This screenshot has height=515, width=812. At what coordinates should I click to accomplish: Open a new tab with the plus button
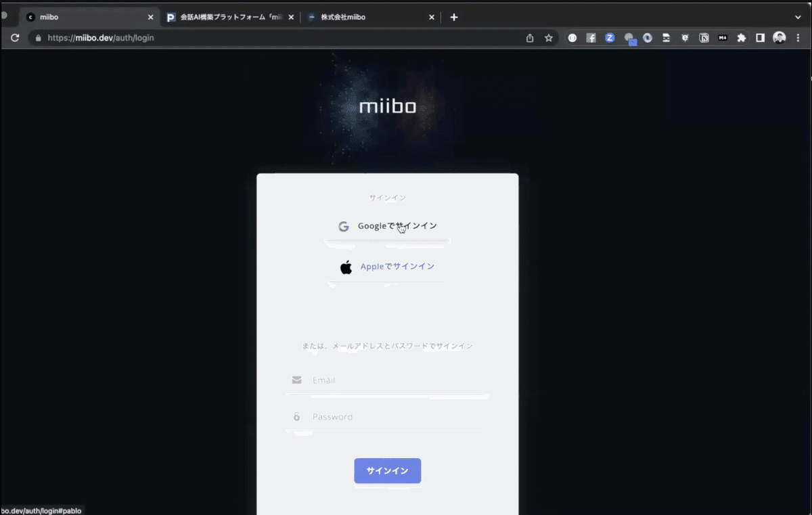454,18
